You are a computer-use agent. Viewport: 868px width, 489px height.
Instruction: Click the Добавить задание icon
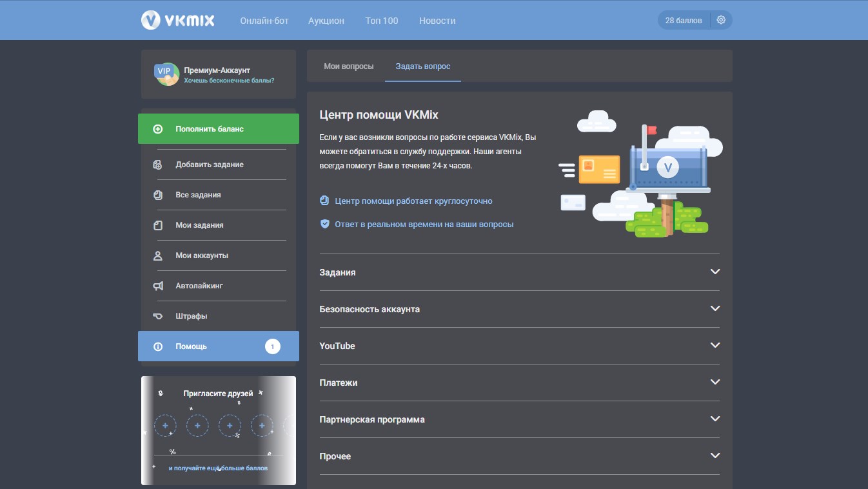pos(158,165)
